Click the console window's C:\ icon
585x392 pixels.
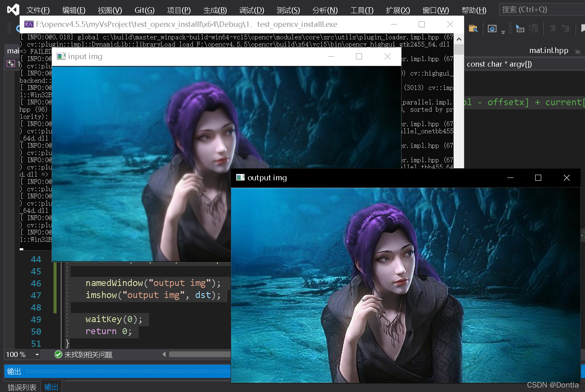coord(29,24)
